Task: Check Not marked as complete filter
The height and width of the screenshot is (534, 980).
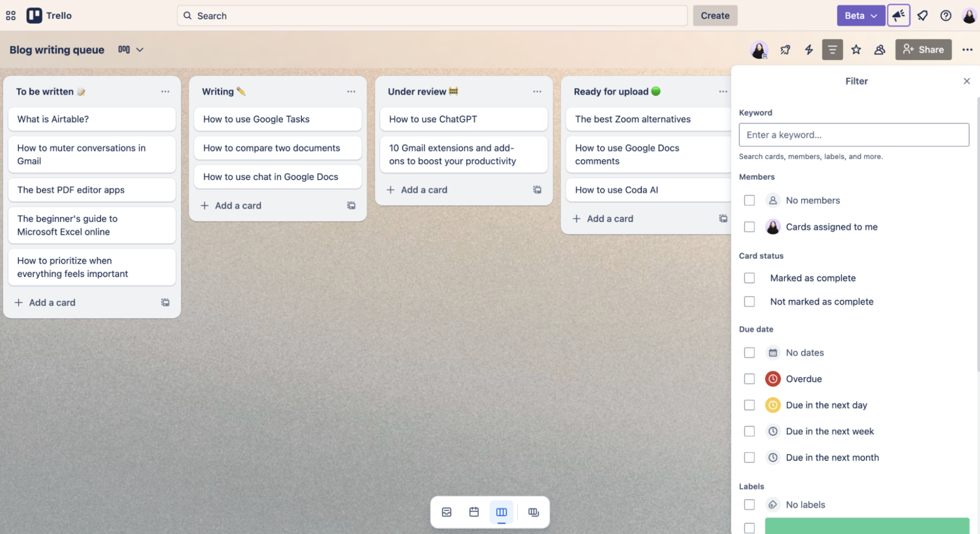Action: tap(749, 302)
